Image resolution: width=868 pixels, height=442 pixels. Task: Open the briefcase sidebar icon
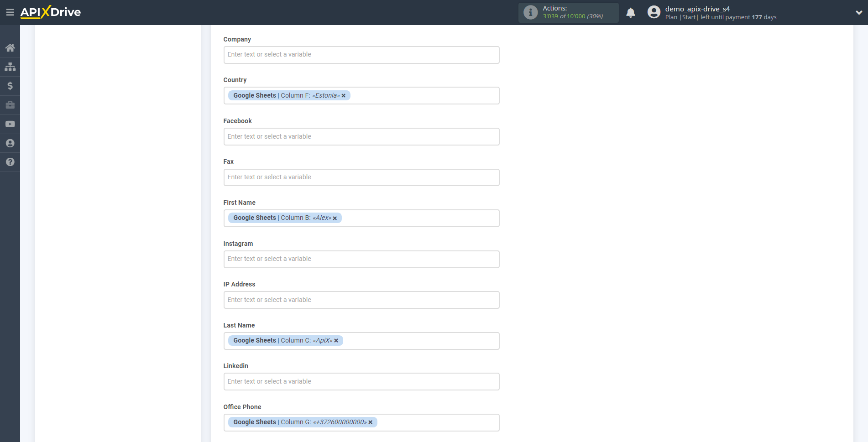[10, 105]
